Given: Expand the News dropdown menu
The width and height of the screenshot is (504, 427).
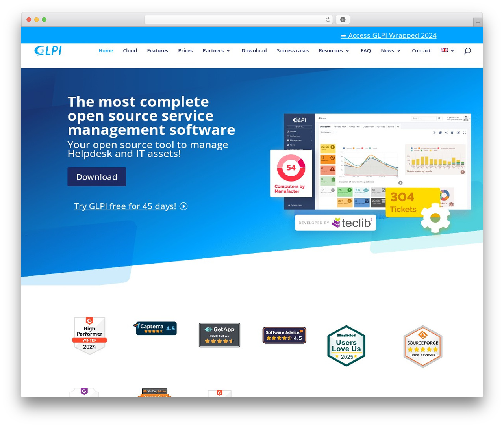Looking at the screenshot, I should (x=390, y=51).
